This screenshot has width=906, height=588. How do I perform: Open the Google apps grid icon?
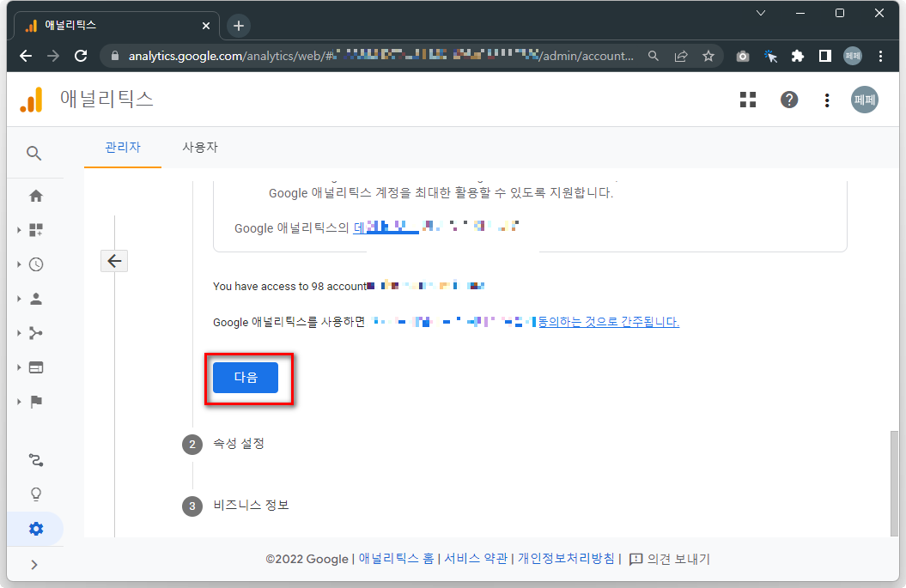tap(748, 100)
